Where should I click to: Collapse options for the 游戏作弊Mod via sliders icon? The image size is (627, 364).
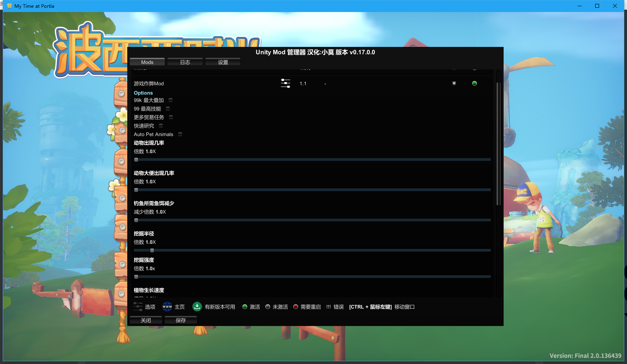click(285, 83)
